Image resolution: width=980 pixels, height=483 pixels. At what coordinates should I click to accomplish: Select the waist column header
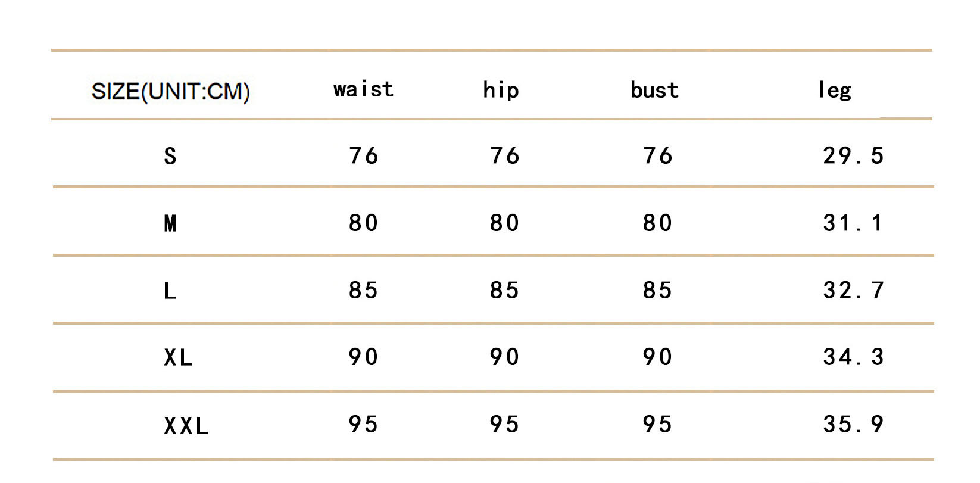click(x=364, y=89)
